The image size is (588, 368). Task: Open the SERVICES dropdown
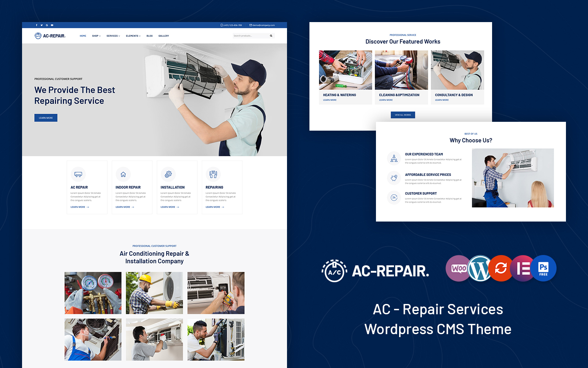tap(113, 36)
